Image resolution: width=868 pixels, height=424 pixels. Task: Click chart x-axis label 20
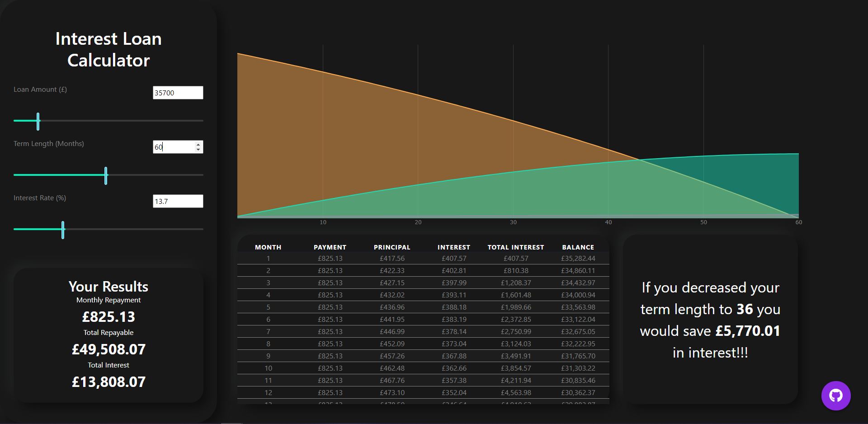coord(418,222)
